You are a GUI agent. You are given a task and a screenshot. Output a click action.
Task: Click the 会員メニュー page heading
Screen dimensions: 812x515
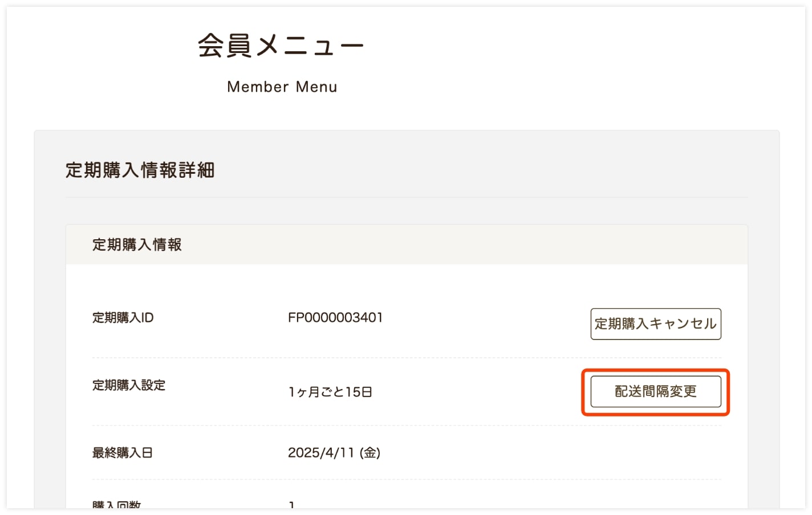coord(281,46)
